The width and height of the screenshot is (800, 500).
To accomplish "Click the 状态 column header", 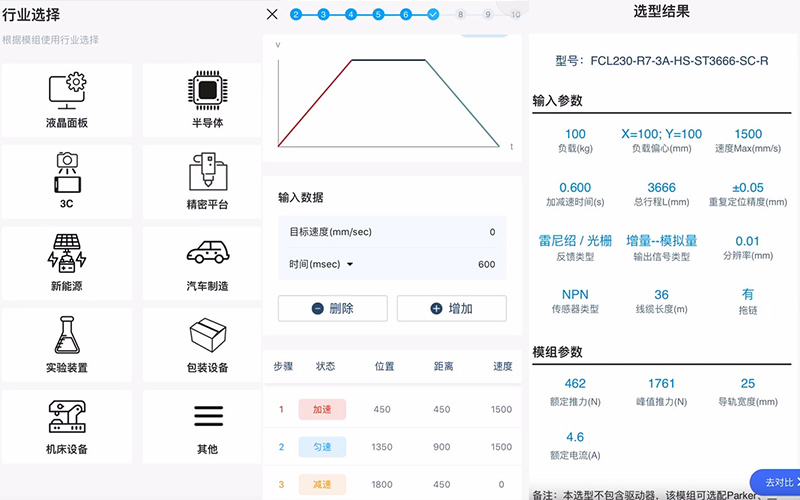I will 325,366.
